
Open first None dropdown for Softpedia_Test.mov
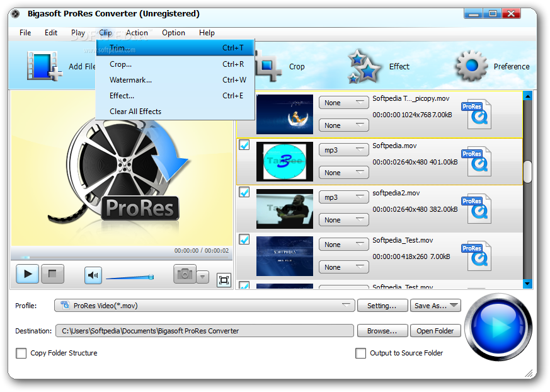click(344, 245)
